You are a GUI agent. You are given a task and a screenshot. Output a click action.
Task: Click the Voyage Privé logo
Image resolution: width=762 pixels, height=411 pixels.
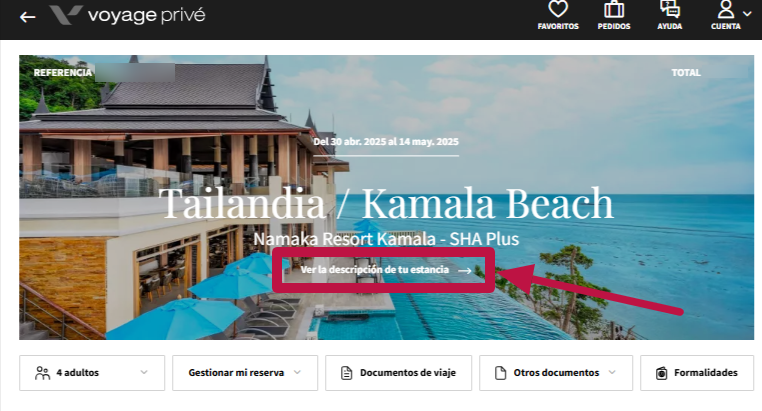127,15
